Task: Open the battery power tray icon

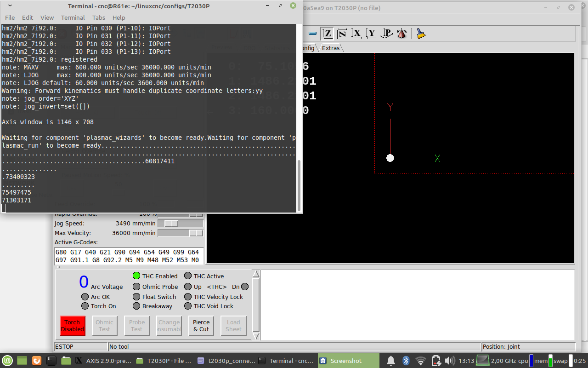Action: tap(436, 361)
